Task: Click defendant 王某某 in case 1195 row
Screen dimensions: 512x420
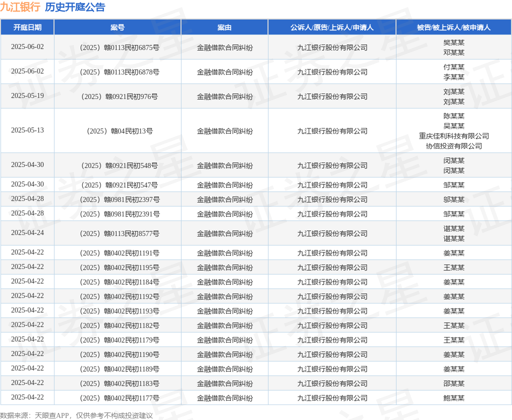Action: tap(454, 268)
